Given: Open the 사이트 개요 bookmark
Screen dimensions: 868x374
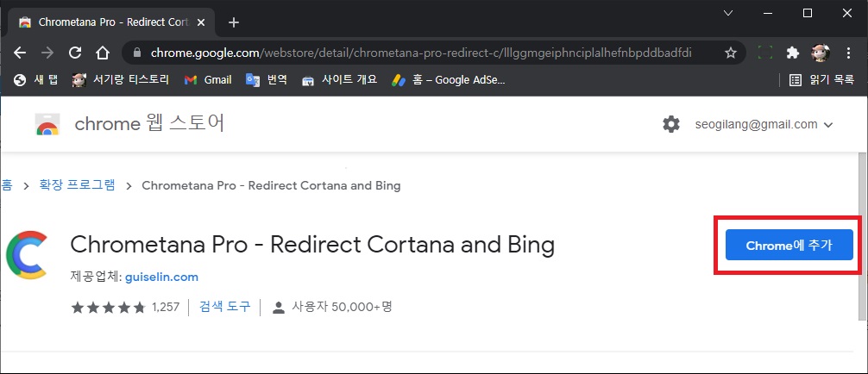Looking at the screenshot, I should click(339, 80).
